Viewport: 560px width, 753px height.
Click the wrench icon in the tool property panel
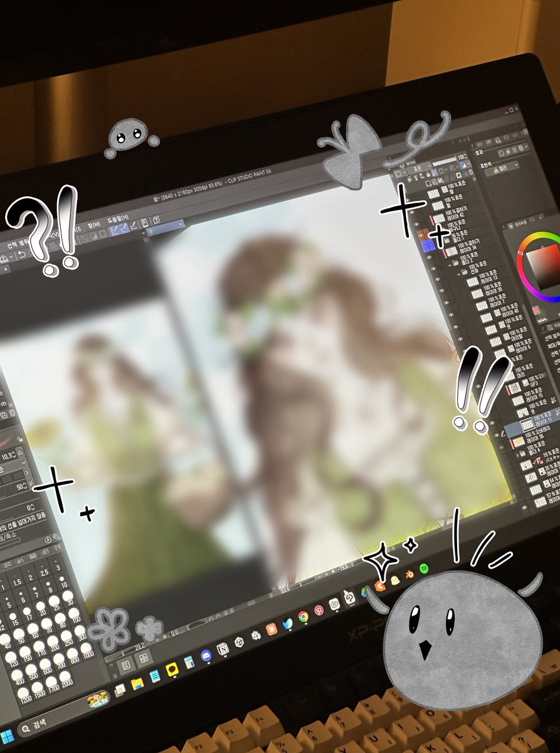[56, 538]
